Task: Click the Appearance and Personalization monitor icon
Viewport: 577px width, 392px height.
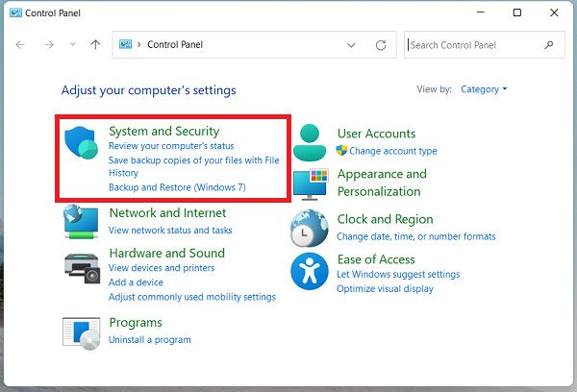Action: click(310, 184)
